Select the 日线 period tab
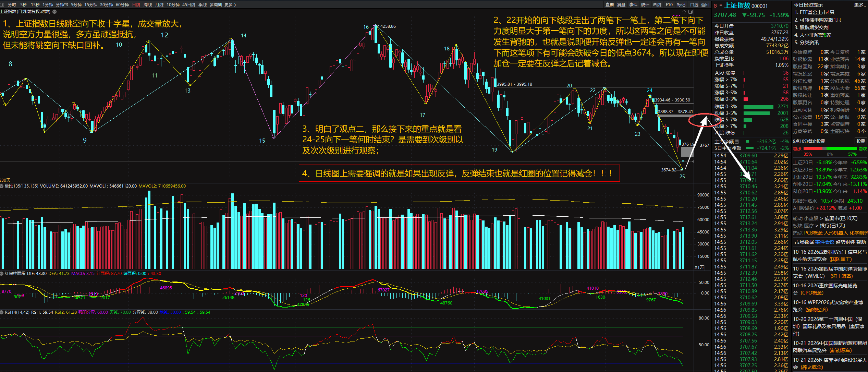This screenshot has height=372, width=868. coord(136,4)
